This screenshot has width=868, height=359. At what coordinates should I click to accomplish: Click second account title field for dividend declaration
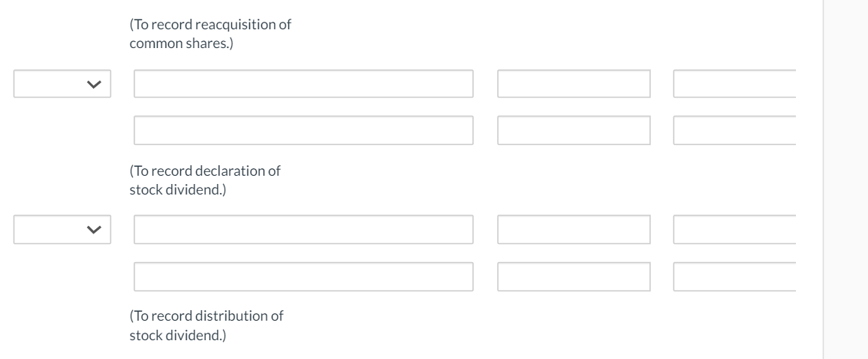tap(303, 130)
